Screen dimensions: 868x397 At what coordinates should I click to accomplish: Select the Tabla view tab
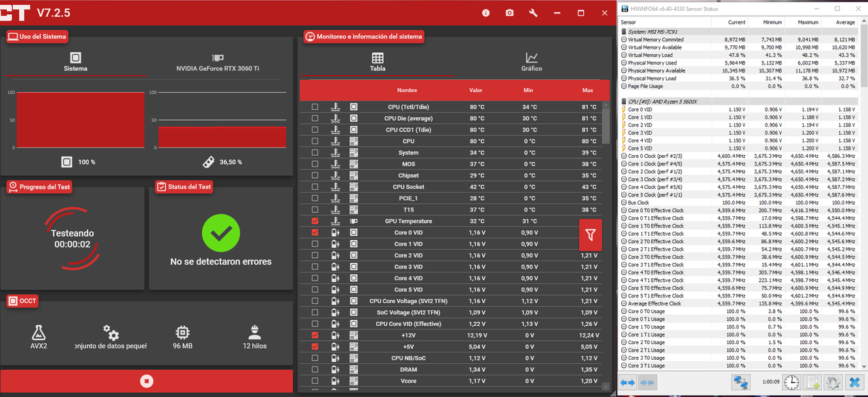click(x=378, y=63)
